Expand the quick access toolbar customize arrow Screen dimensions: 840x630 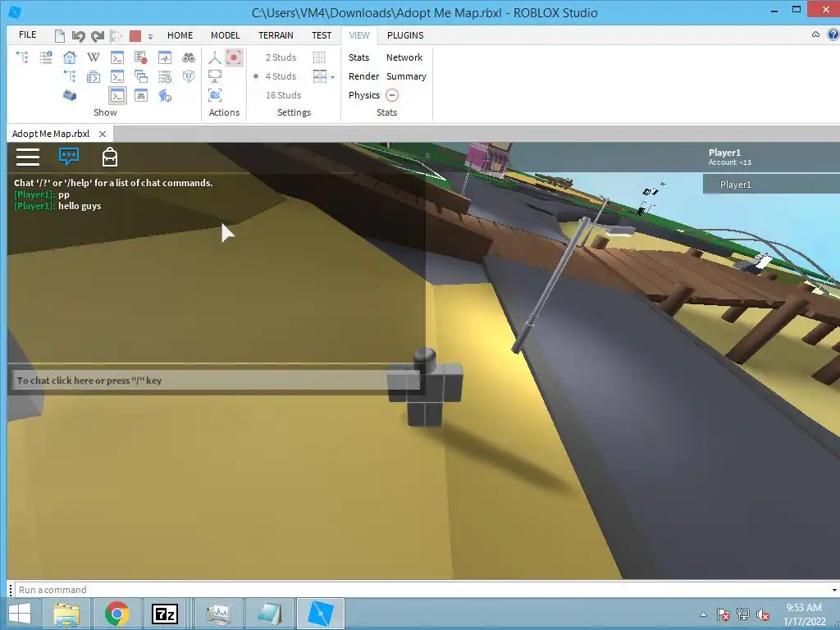(x=151, y=36)
